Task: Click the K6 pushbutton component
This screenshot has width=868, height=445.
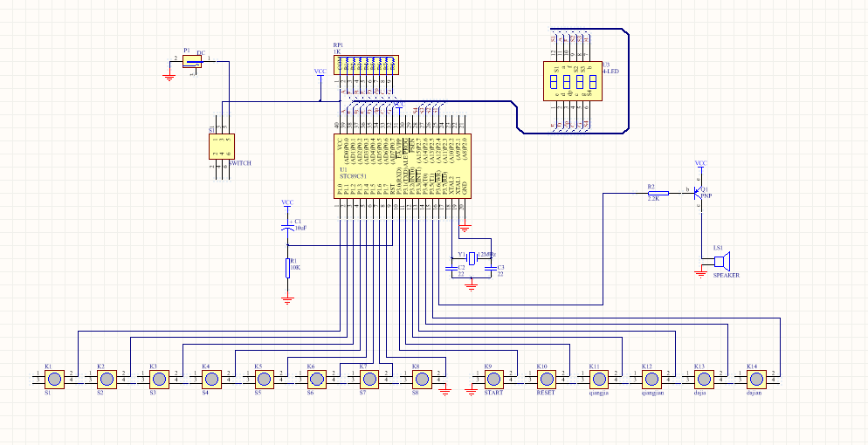Action: (x=317, y=380)
